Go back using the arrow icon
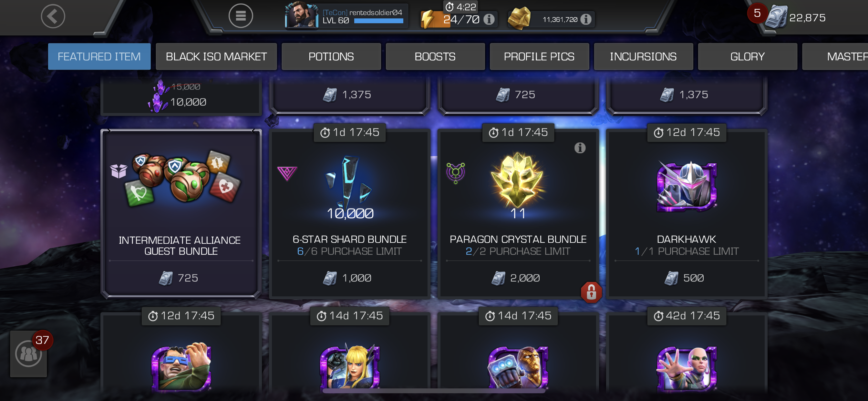Image resolution: width=868 pixels, height=401 pixels. [x=53, y=16]
